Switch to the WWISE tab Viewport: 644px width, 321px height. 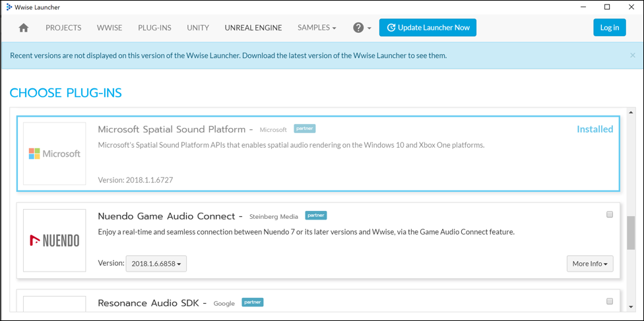pos(110,28)
